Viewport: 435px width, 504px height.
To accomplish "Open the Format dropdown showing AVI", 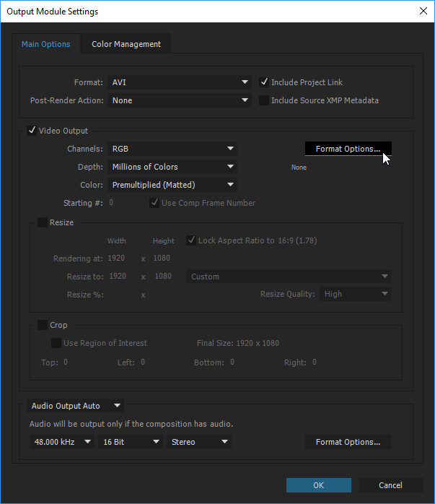I will 180,82.
